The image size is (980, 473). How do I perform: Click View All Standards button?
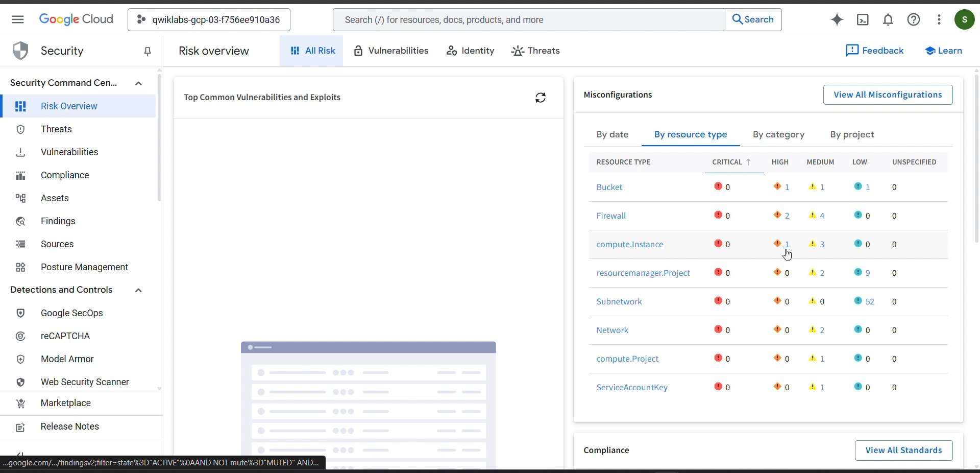click(903, 450)
